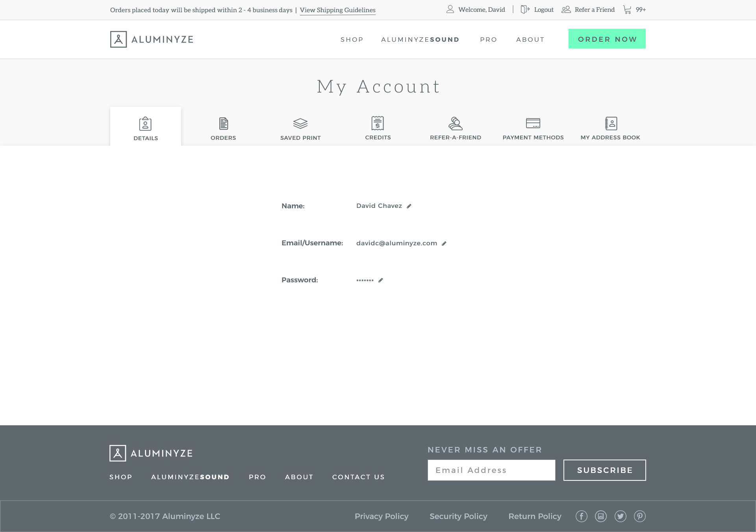Click the pencil icon beside David Chavez
756x532 pixels.
point(409,206)
